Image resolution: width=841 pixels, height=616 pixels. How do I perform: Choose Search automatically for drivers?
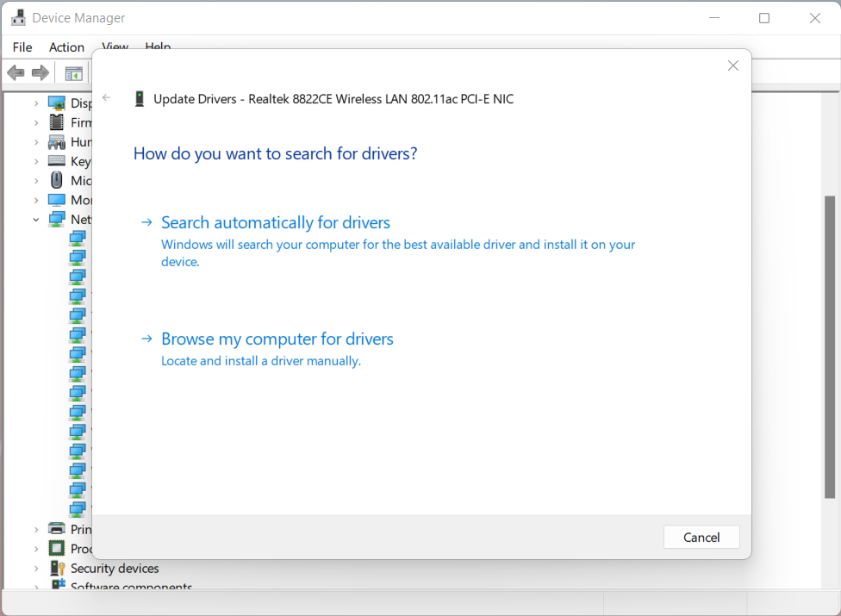click(276, 222)
